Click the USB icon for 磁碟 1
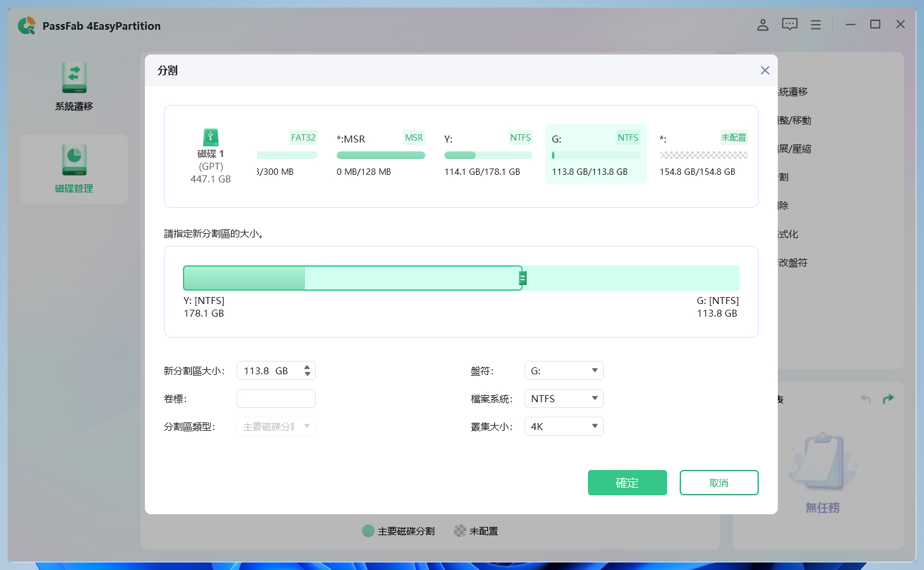 tap(210, 137)
